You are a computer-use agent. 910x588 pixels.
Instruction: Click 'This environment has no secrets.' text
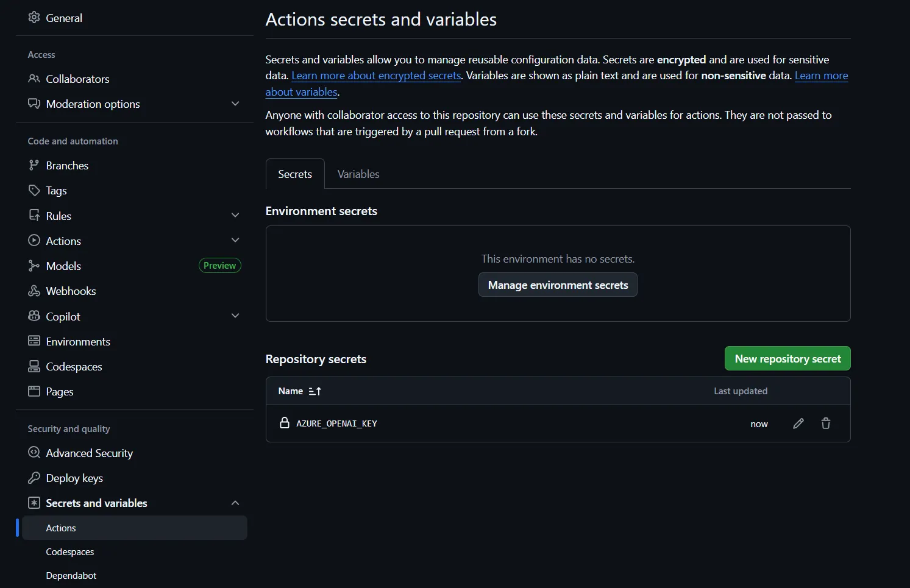558,259
